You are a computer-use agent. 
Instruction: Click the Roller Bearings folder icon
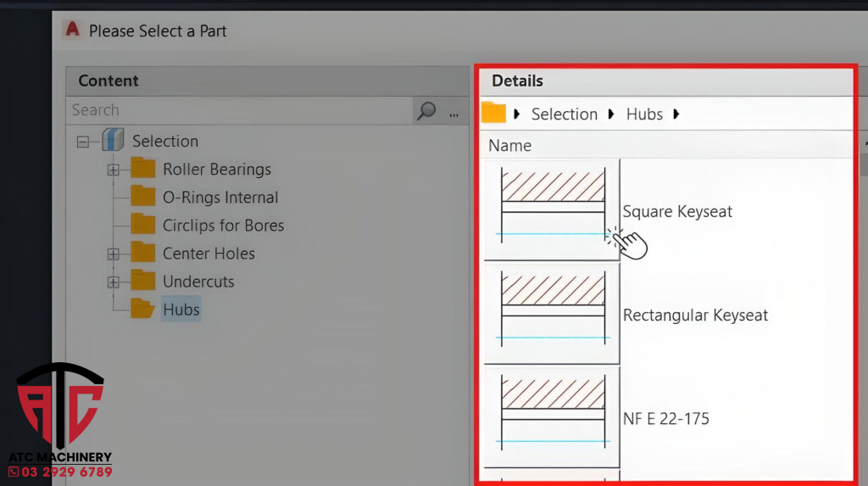point(142,170)
